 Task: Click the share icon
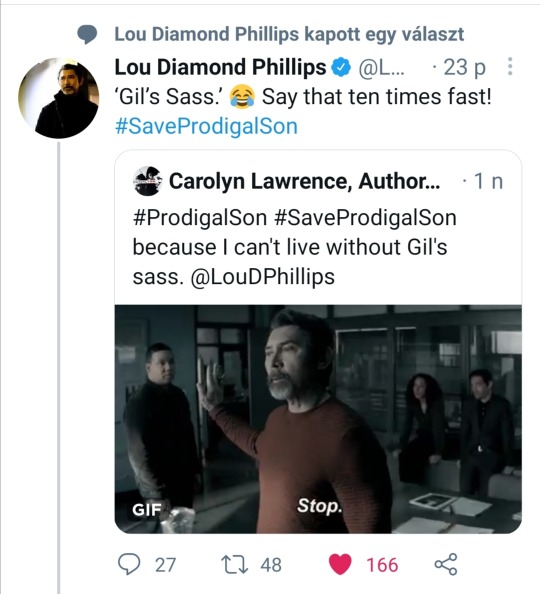click(446, 564)
